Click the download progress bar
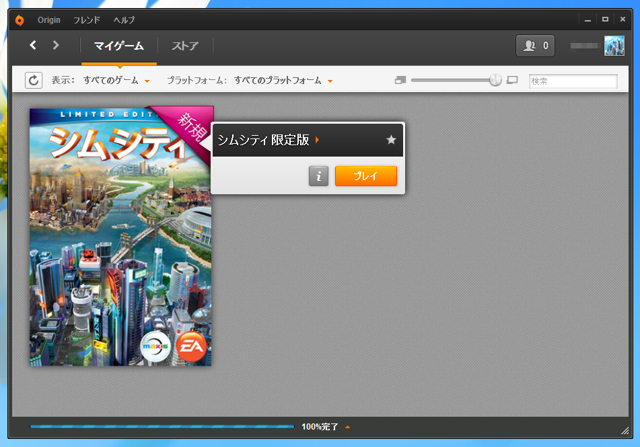 point(162,427)
